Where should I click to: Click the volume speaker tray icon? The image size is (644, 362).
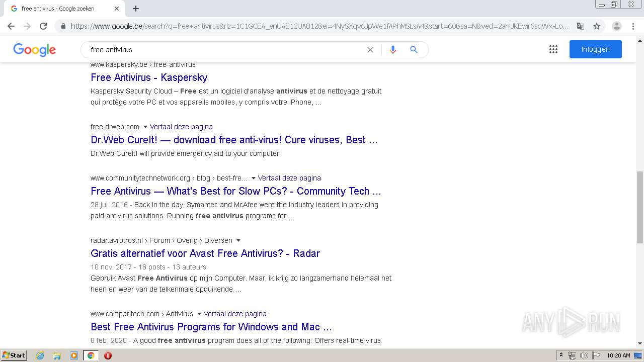coord(584,355)
